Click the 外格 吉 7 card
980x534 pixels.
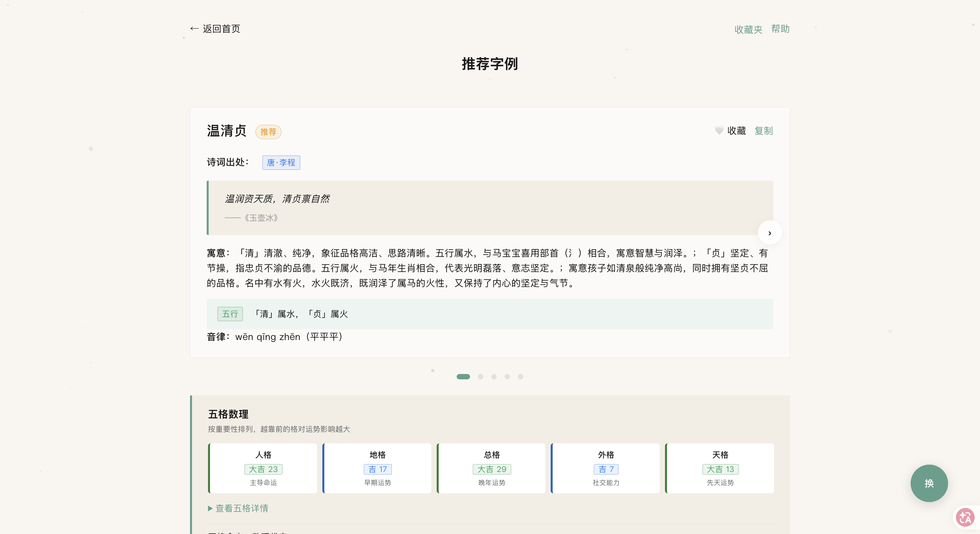click(x=605, y=468)
